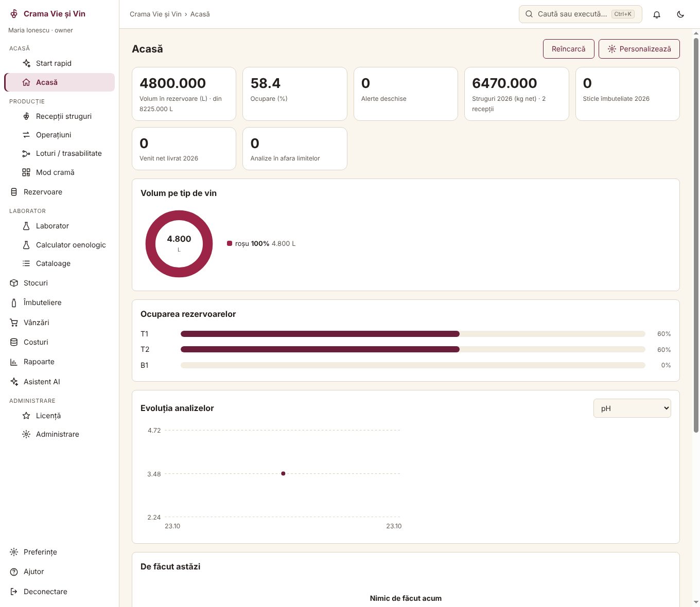
Task: Click the Stocuri box icon
Action: tap(14, 283)
